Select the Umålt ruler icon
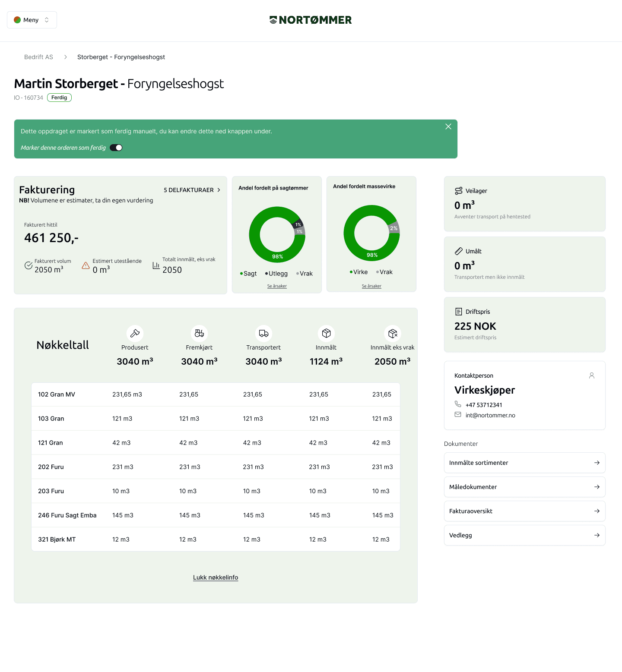The image size is (622, 672). [x=458, y=251]
